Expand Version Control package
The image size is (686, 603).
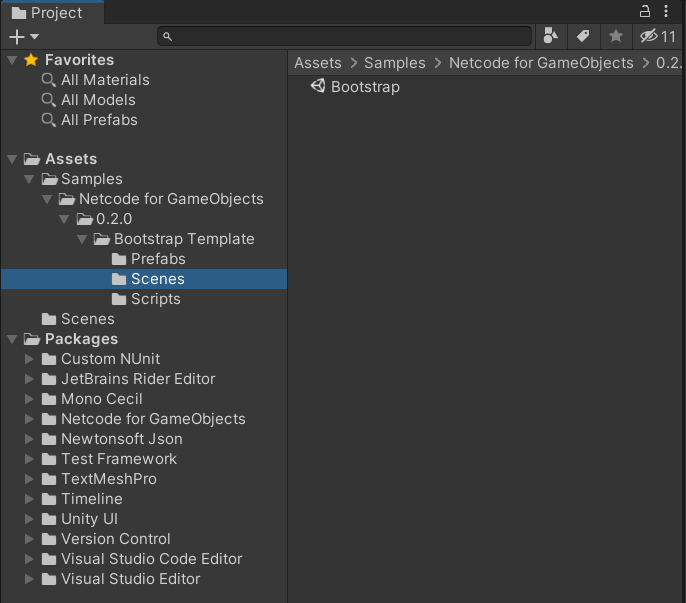point(29,539)
